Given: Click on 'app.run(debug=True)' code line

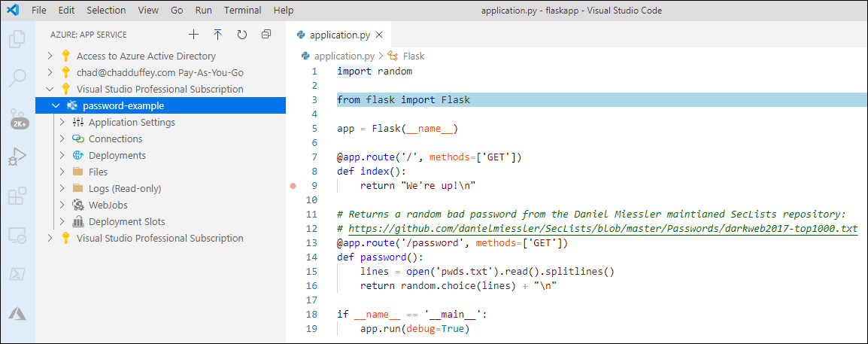Looking at the screenshot, I should point(414,329).
